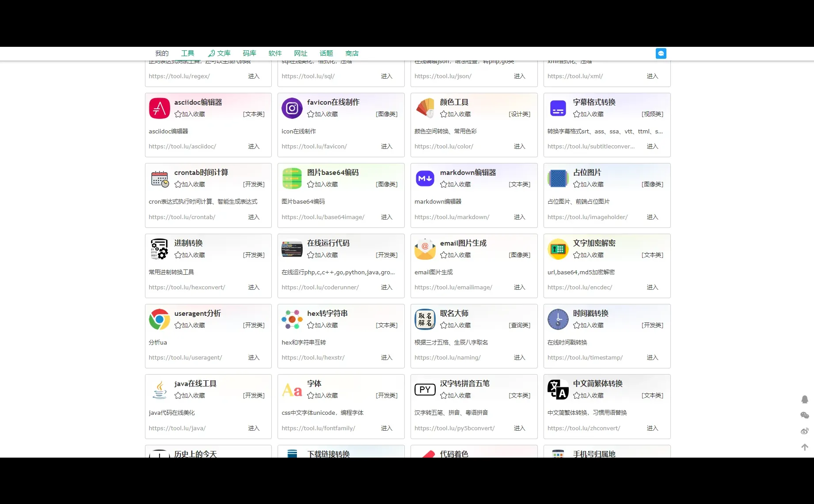
Task: Click the 汉字转拼音五笔 title
Action: [x=465, y=383]
